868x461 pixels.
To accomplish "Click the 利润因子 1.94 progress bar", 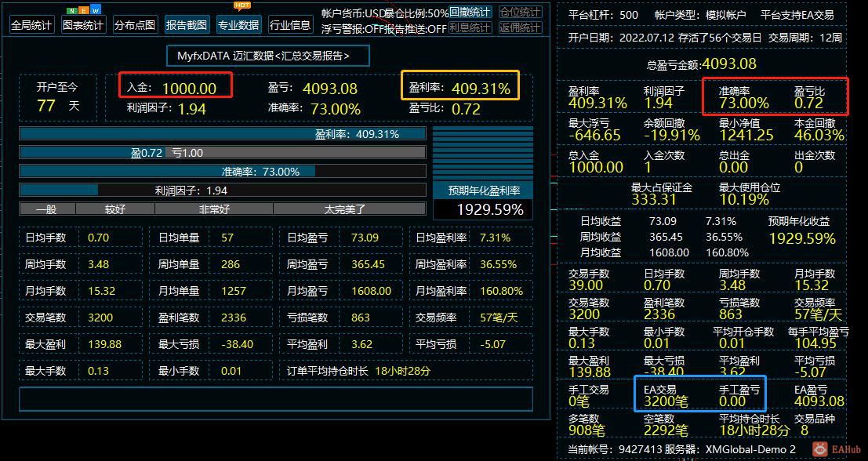I will point(223,191).
